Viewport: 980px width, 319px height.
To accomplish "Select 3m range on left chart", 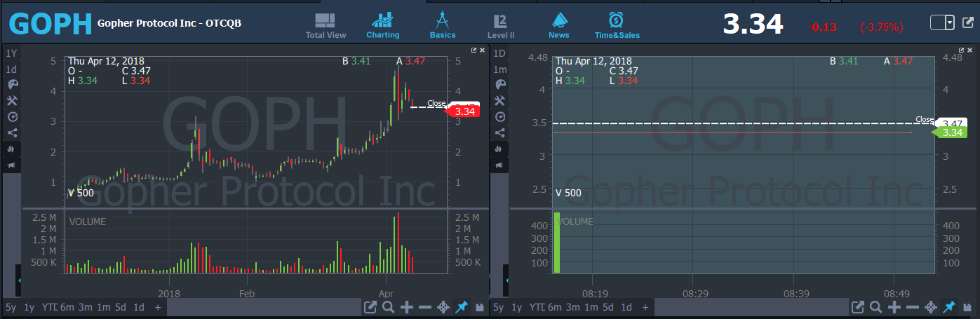I will coord(85,307).
